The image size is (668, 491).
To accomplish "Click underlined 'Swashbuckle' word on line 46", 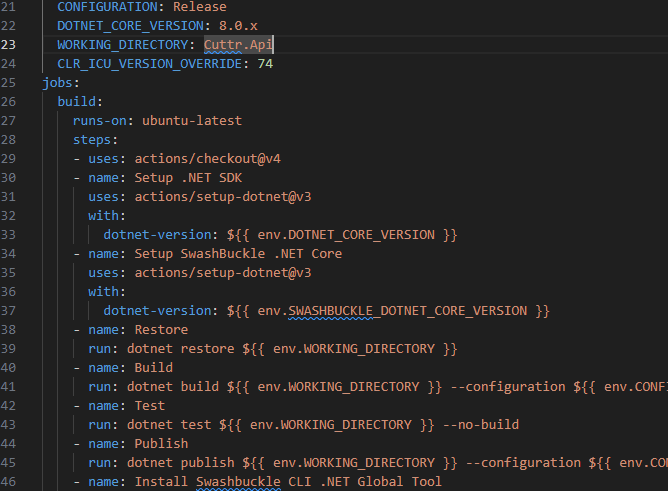I will click(x=238, y=482).
